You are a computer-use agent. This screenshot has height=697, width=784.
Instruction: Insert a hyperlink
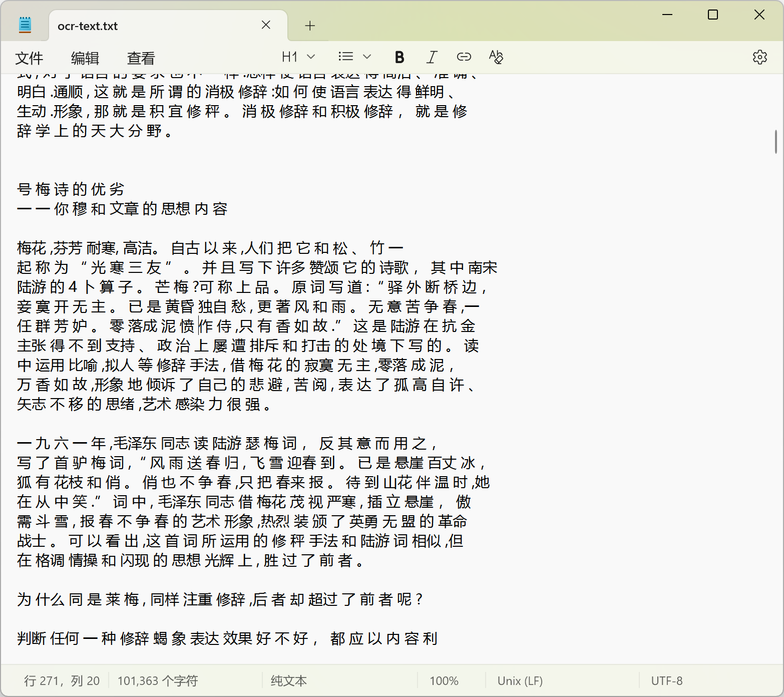pos(464,57)
